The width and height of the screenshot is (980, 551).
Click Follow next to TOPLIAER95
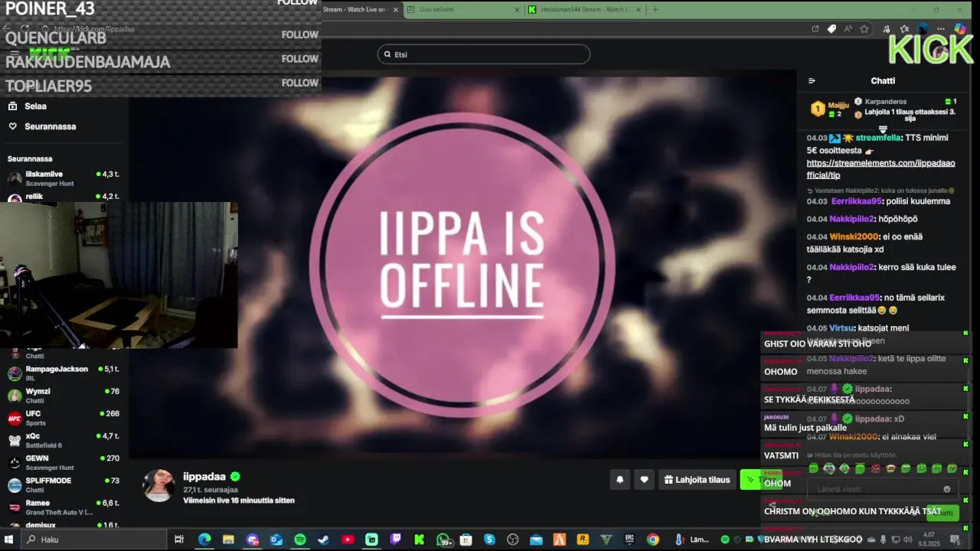(299, 83)
